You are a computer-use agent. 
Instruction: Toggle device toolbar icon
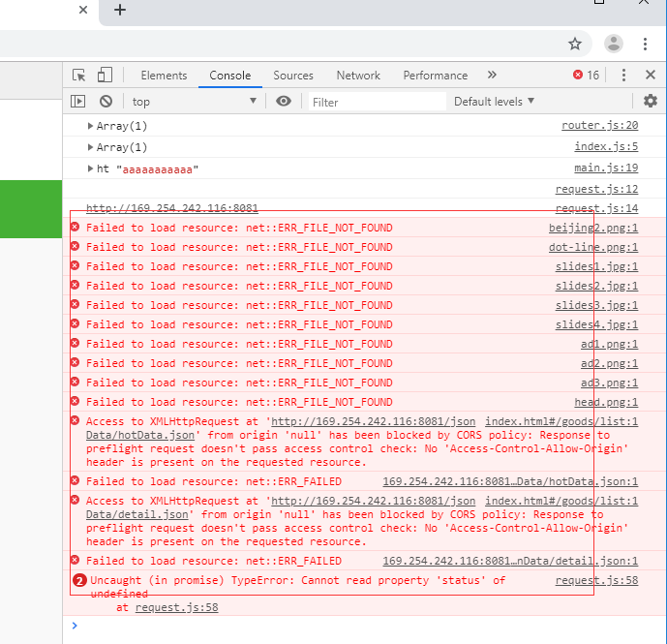click(105, 75)
